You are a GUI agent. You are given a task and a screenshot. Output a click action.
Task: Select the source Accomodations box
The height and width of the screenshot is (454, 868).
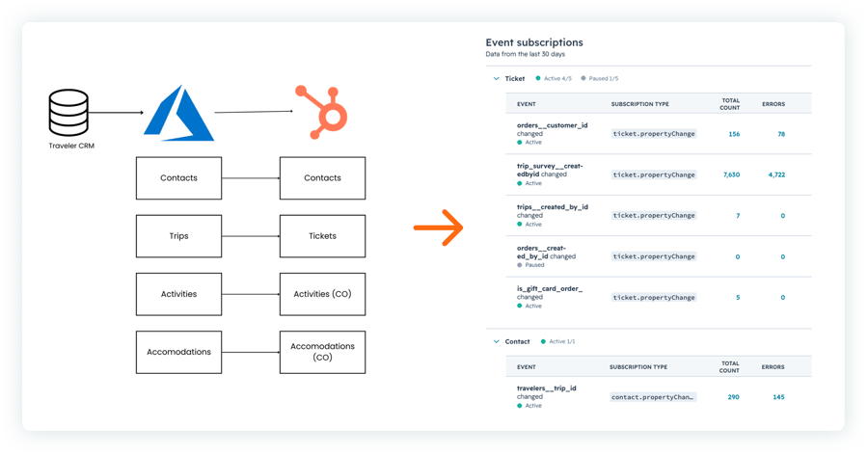(178, 352)
